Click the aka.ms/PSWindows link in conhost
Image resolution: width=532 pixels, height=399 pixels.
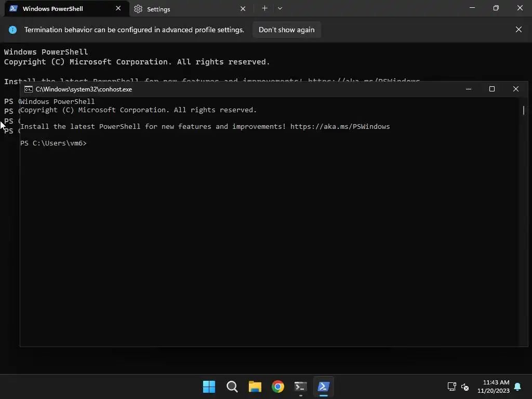click(x=340, y=127)
